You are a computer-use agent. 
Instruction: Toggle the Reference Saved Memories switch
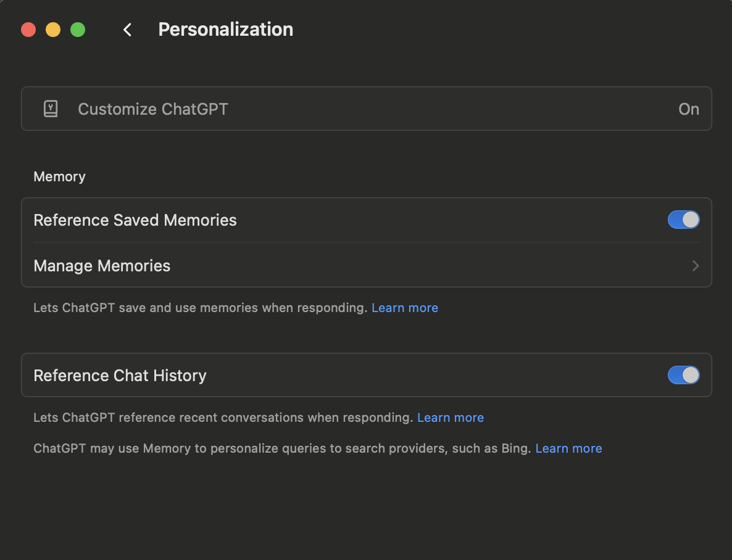(x=683, y=220)
